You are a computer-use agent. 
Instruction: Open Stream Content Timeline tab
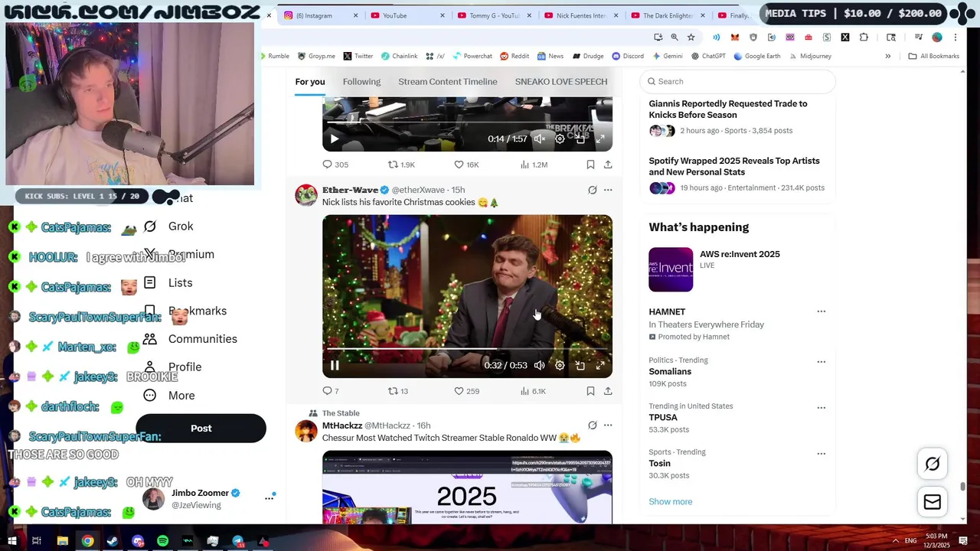tap(448, 82)
